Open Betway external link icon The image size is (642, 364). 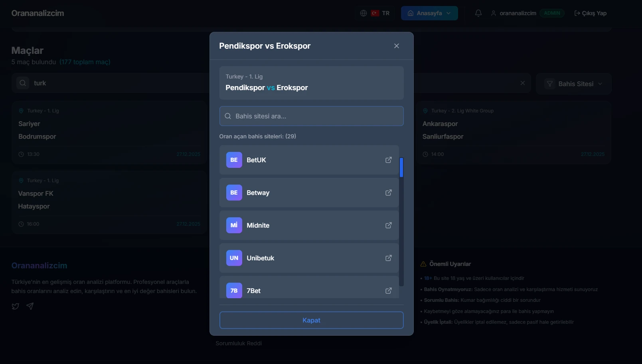388,193
